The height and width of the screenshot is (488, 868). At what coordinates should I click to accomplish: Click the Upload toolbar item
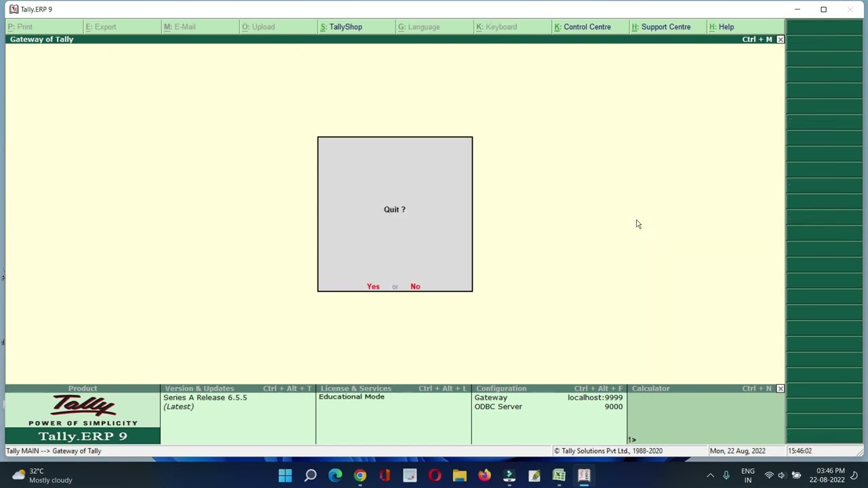258,27
